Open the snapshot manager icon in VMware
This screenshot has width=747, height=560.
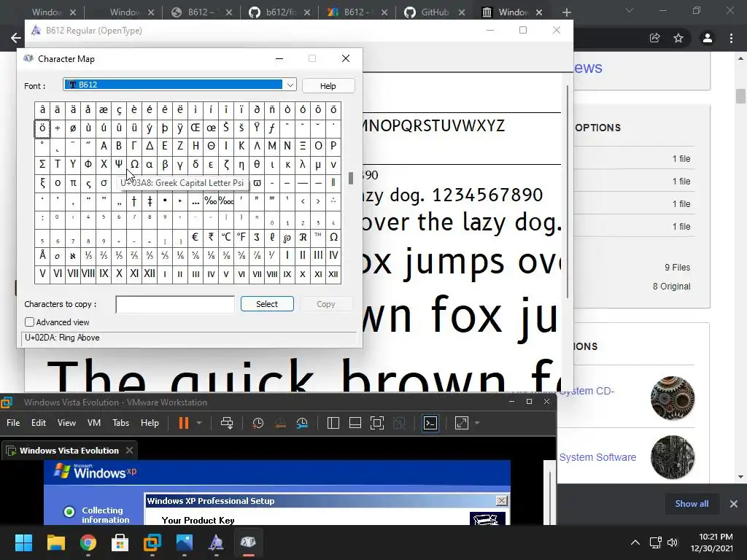302,423
